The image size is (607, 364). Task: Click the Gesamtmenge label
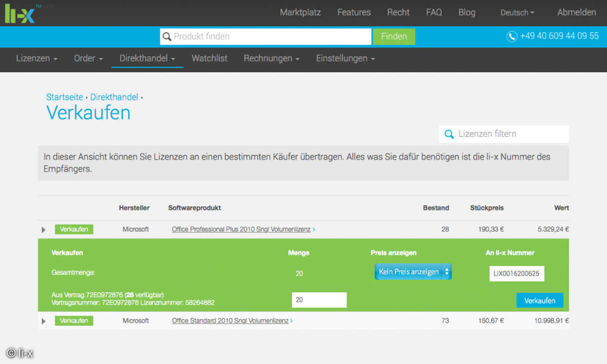coord(73,273)
